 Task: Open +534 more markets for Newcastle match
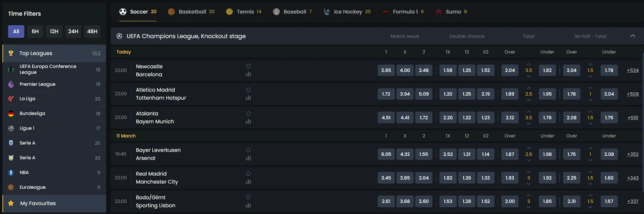click(x=633, y=70)
